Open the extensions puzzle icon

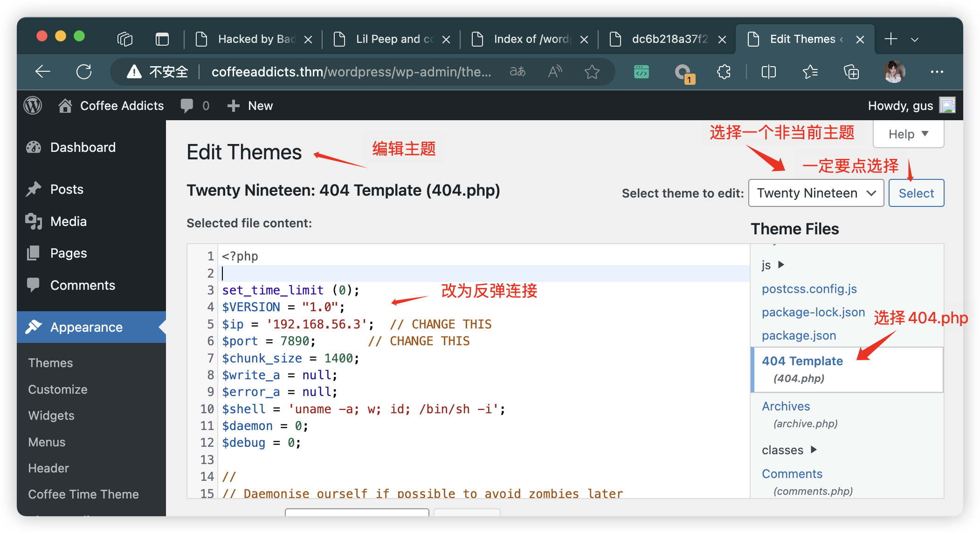[x=724, y=72]
